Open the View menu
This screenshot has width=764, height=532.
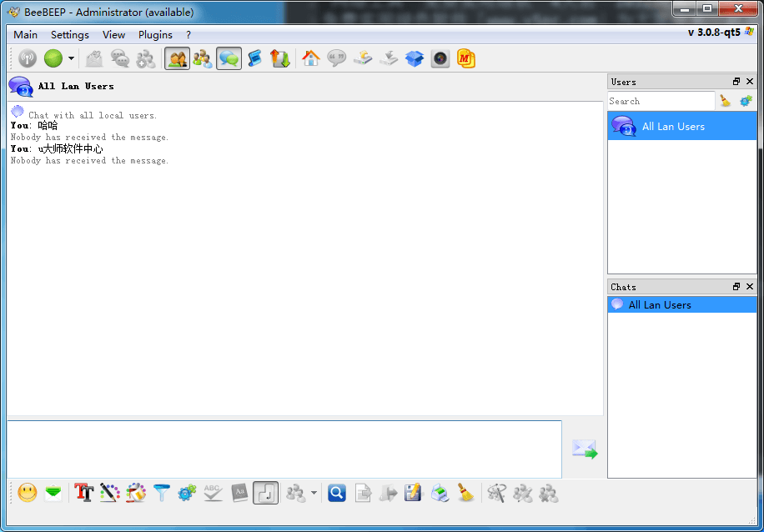114,34
